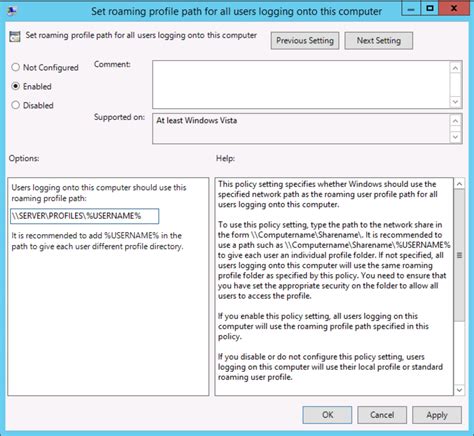The height and width of the screenshot is (436, 474).
Task: Click the Apply button
Action: point(437,415)
